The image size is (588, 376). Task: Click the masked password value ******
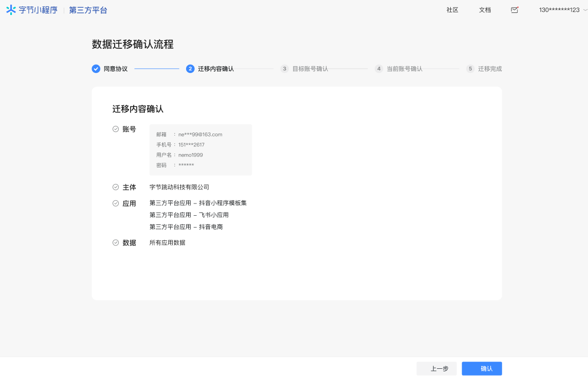pos(187,165)
